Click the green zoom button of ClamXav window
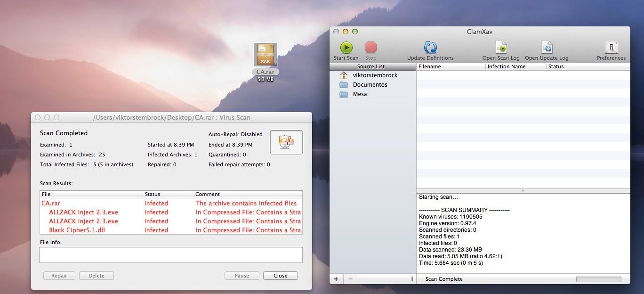This screenshot has width=644, height=294. tap(355, 32)
